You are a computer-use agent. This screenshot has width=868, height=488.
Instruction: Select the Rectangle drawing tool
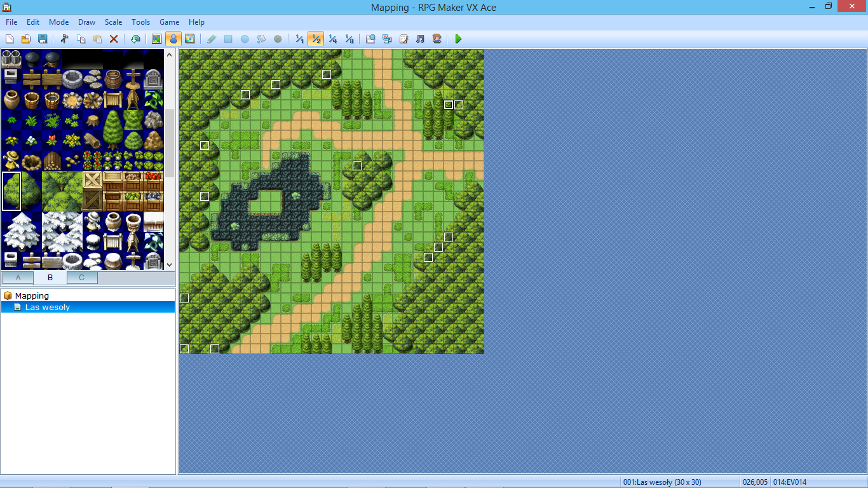pyautogui.click(x=228, y=39)
